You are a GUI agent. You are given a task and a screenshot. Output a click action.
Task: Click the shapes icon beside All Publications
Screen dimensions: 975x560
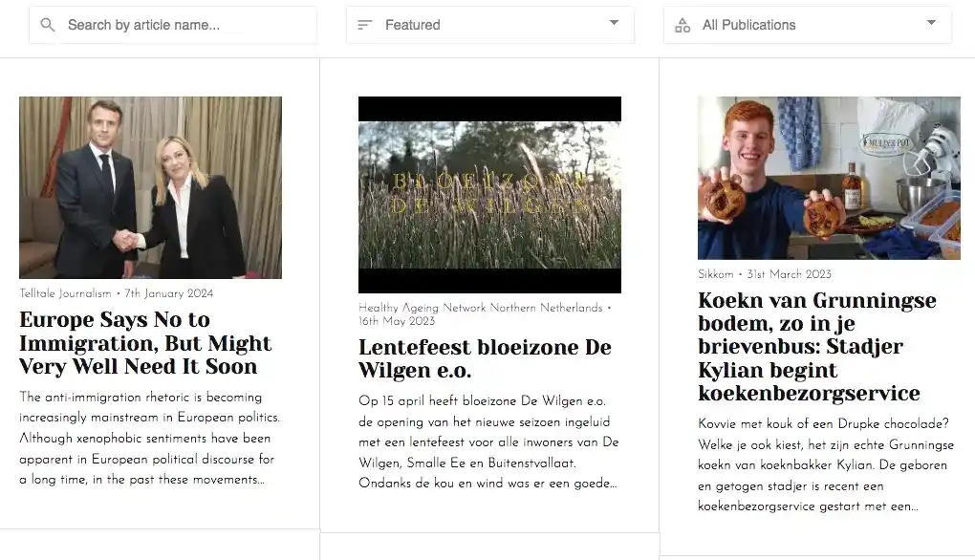pyautogui.click(x=682, y=25)
